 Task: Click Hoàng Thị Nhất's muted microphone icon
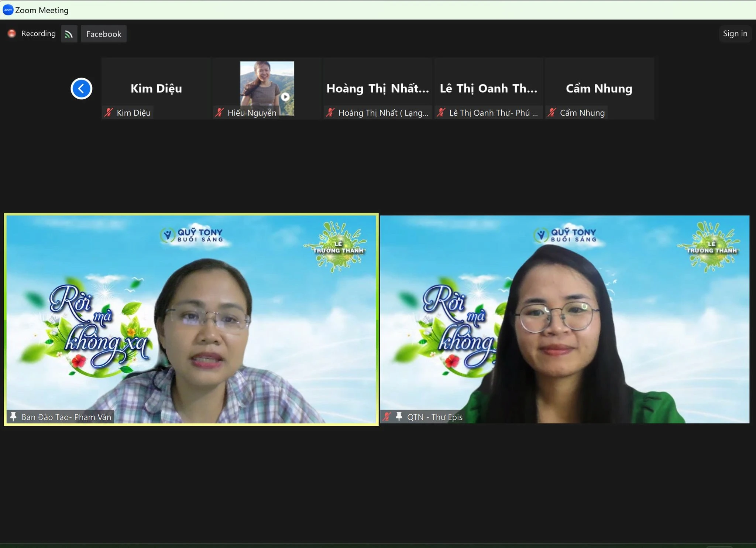click(x=330, y=113)
